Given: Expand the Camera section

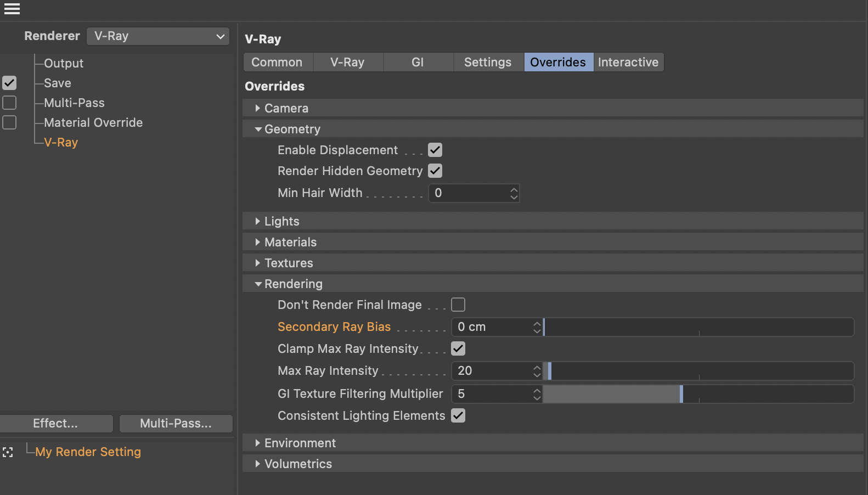Looking at the screenshot, I should [553, 108].
